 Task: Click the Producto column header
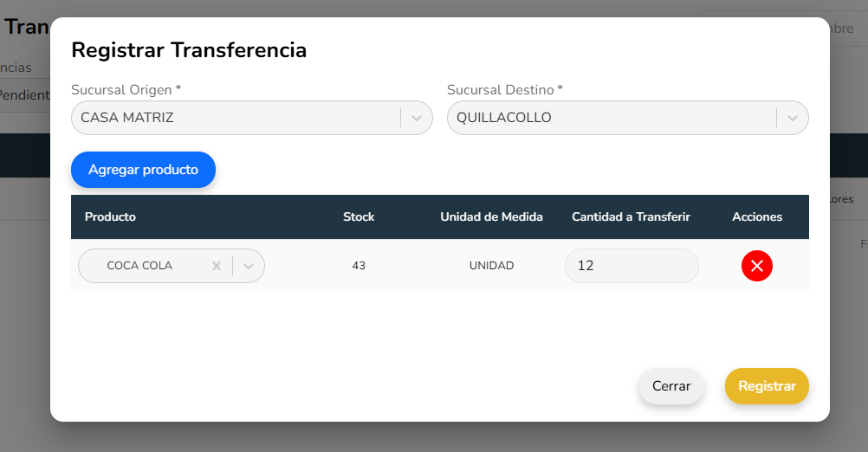pyautogui.click(x=110, y=217)
